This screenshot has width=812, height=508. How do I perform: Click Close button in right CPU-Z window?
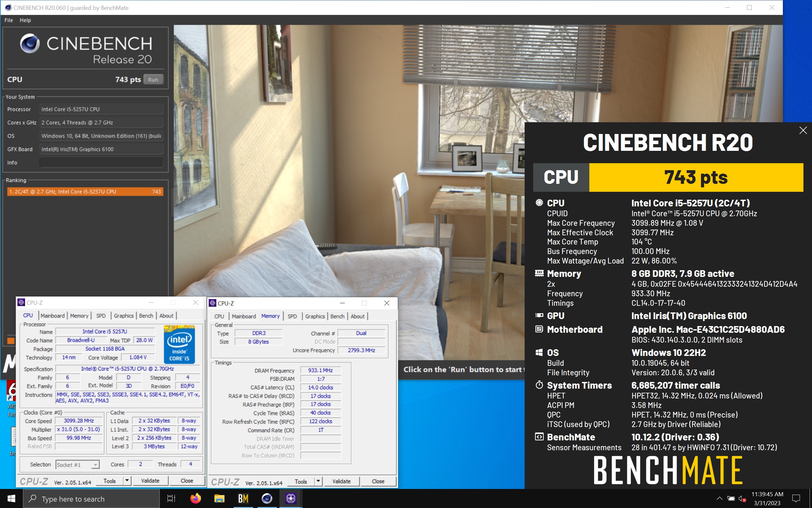point(378,481)
